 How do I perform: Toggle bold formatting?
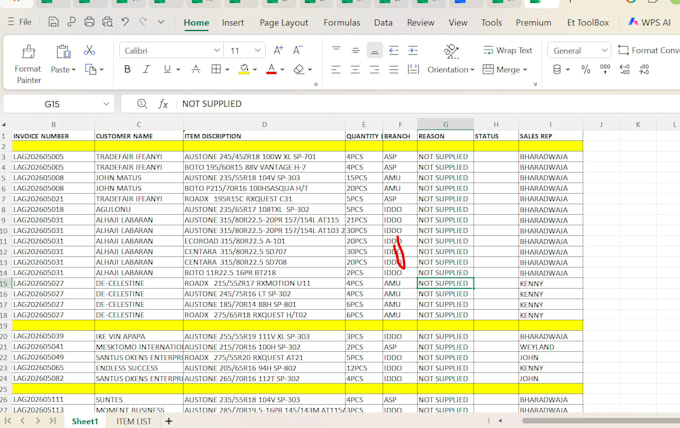pyautogui.click(x=127, y=69)
